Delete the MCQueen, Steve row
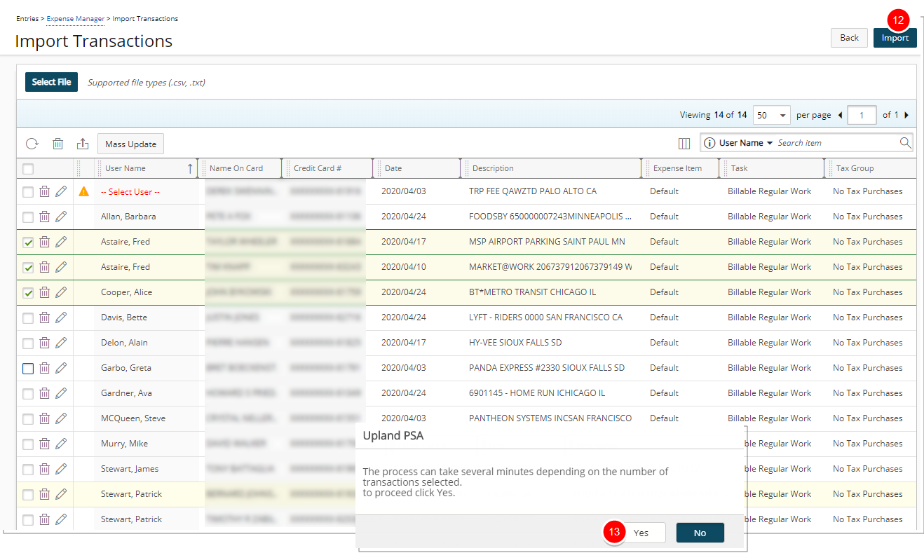This screenshot has width=924, height=560. (44, 418)
